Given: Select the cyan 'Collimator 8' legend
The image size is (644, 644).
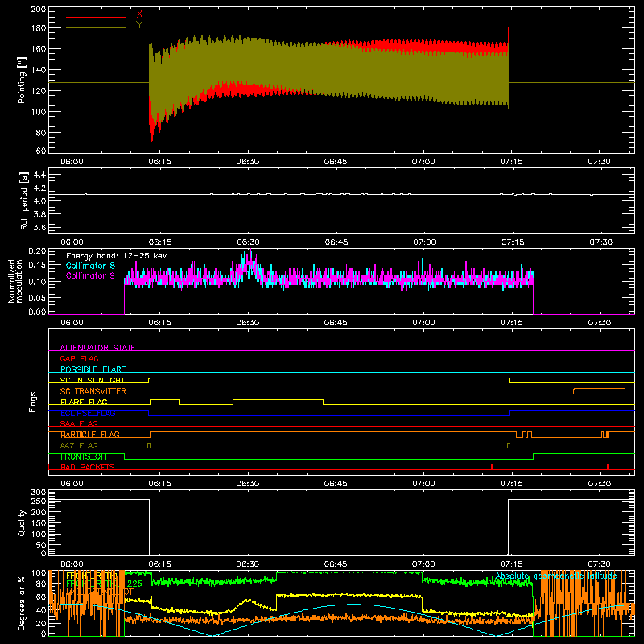Looking at the screenshot, I should coord(90,266).
